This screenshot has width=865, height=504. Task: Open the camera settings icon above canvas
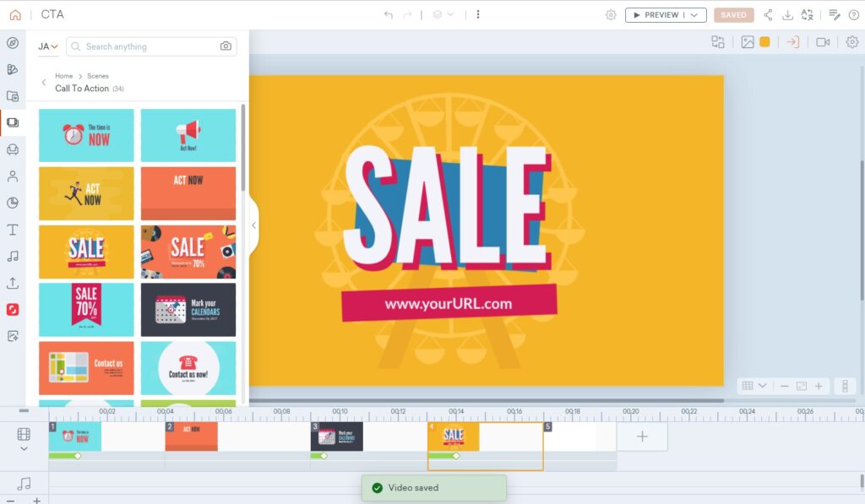(x=822, y=42)
